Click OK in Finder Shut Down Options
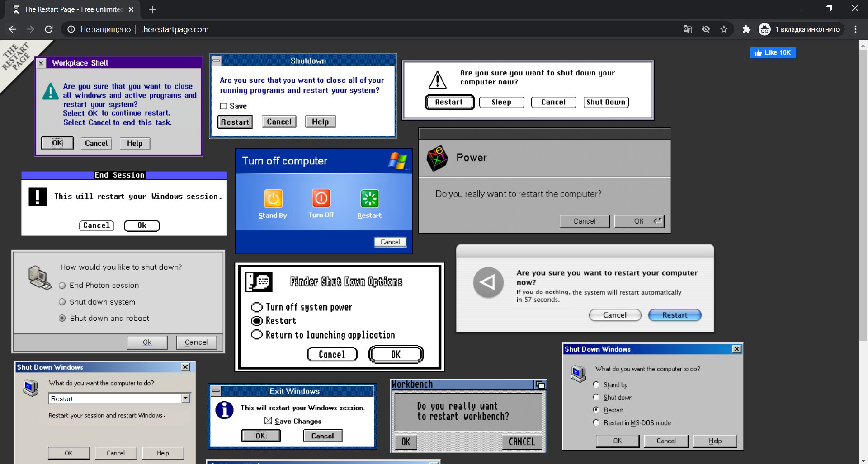868x464 pixels. tap(396, 354)
